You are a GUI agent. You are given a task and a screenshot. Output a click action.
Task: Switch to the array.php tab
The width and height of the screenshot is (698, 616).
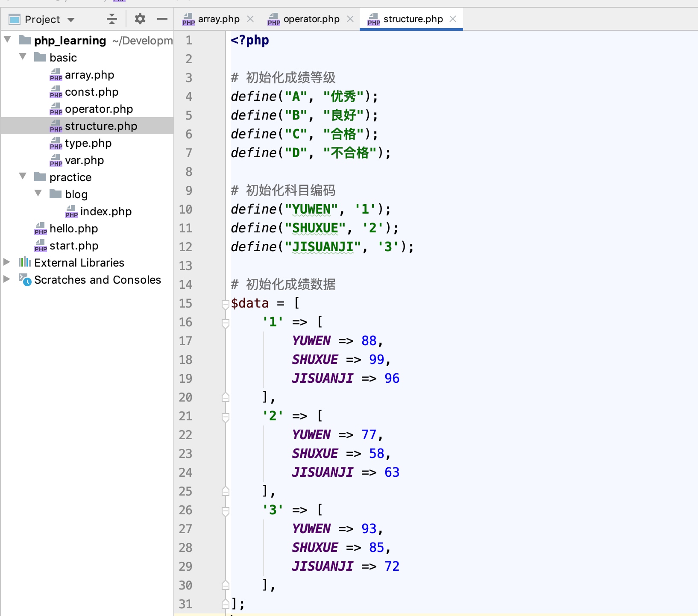pyautogui.click(x=218, y=19)
